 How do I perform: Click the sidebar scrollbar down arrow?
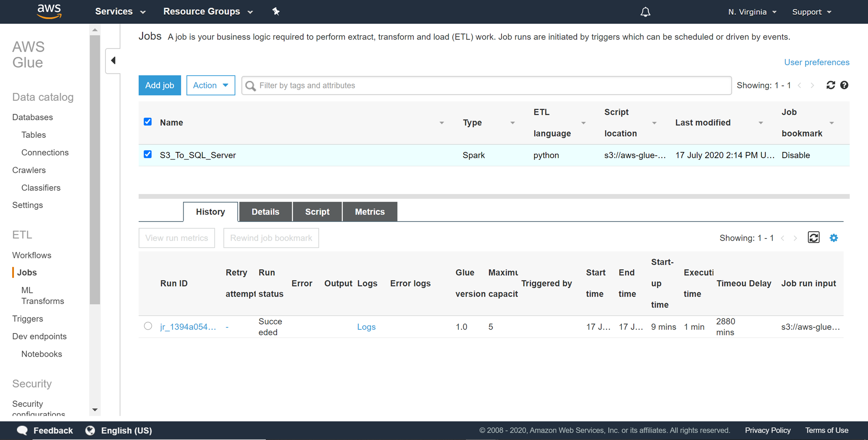[x=95, y=410]
